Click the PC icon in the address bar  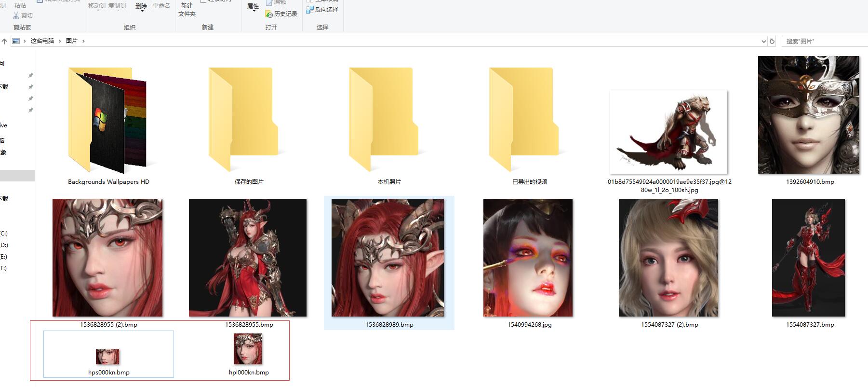click(16, 41)
